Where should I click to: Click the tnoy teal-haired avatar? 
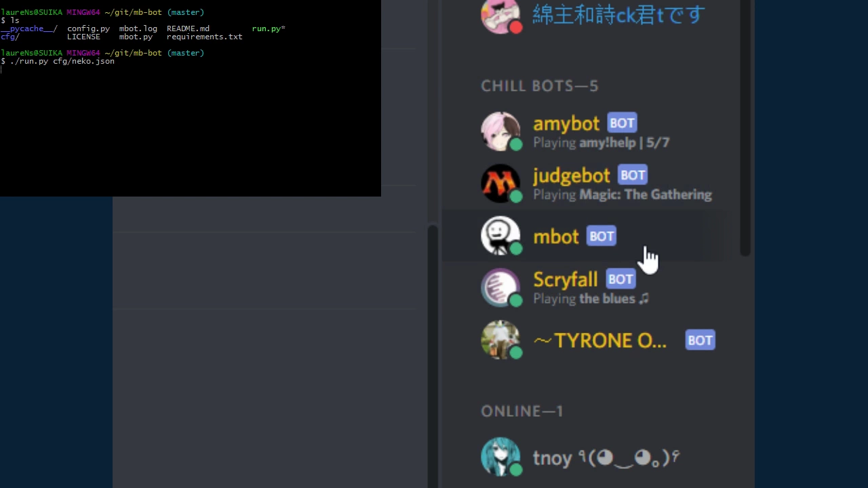pyautogui.click(x=500, y=457)
